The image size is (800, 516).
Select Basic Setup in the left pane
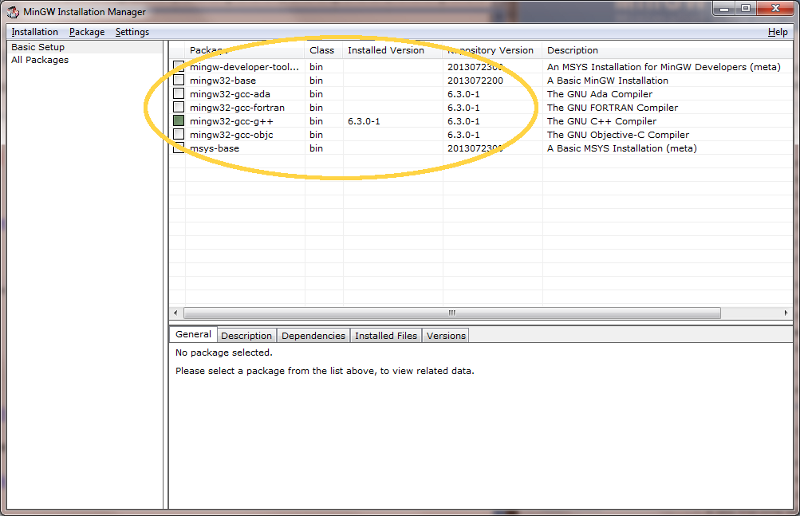click(x=38, y=47)
